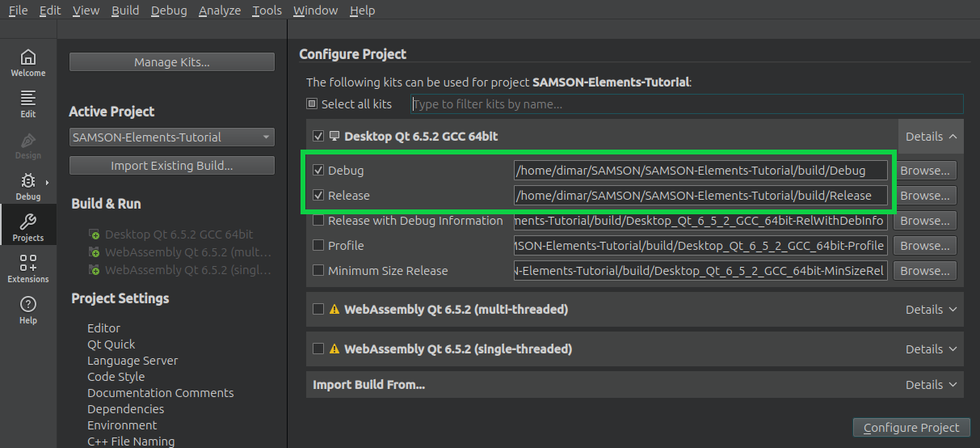Click warning icon of WebAssembly multi-threaded kit
Viewport: 980px width, 448px height.
coord(334,309)
